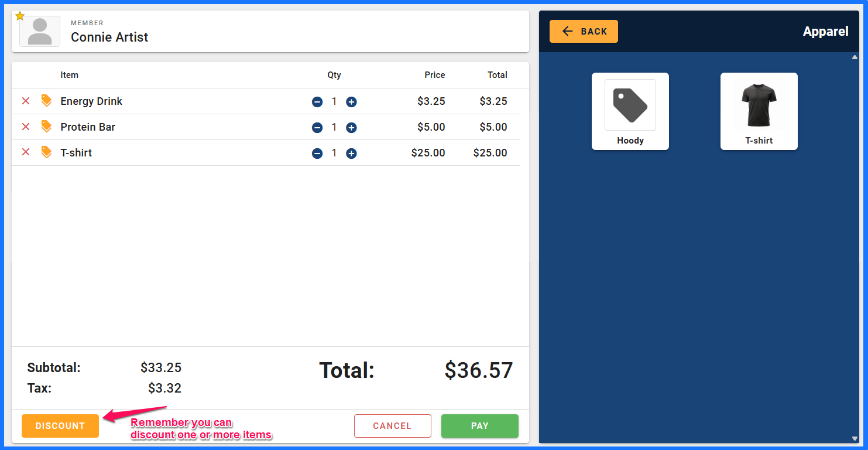Click the orange tag icon beside Protein Bar
This screenshot has height=450, width=868.
pos(46,127)
